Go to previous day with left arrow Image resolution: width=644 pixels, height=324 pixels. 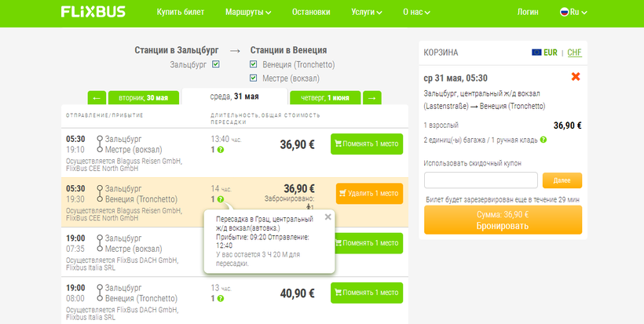pos(96,98)
